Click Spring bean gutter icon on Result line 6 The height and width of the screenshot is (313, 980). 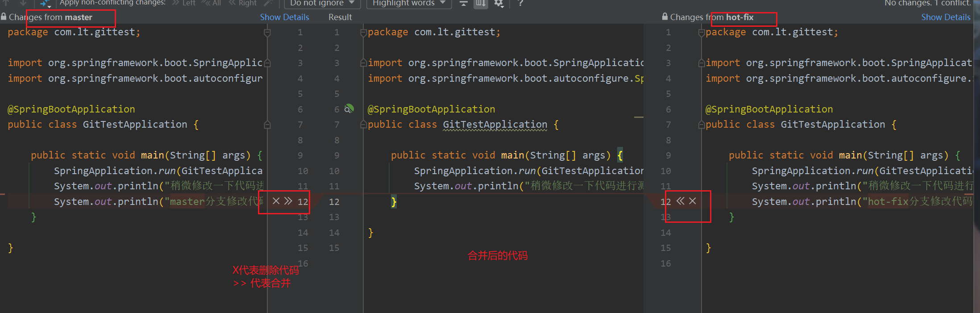(x=349, y=109)
